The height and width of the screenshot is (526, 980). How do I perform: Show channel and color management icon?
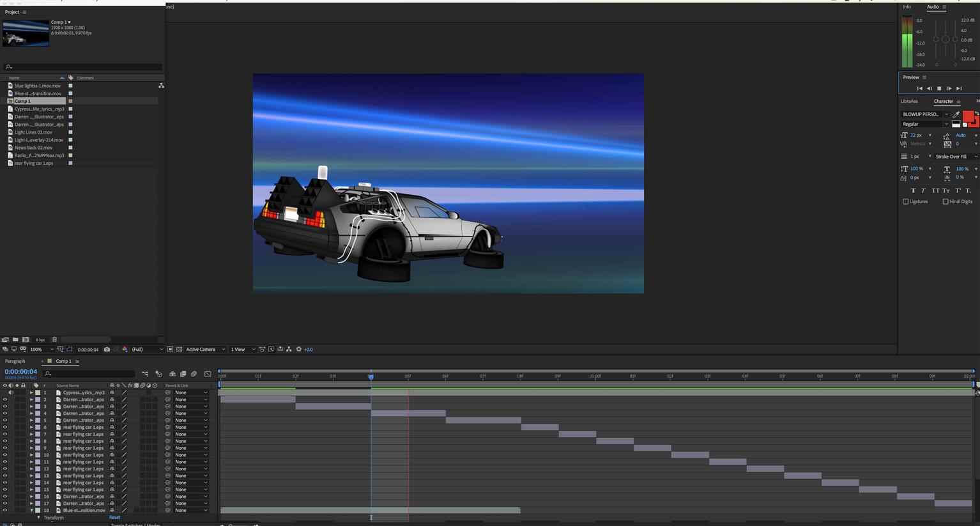point(125,350)
